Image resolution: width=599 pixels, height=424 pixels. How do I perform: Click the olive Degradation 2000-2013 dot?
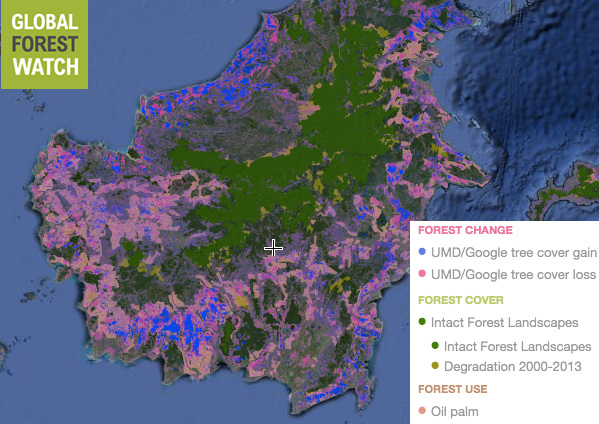[x=435, y=366]
